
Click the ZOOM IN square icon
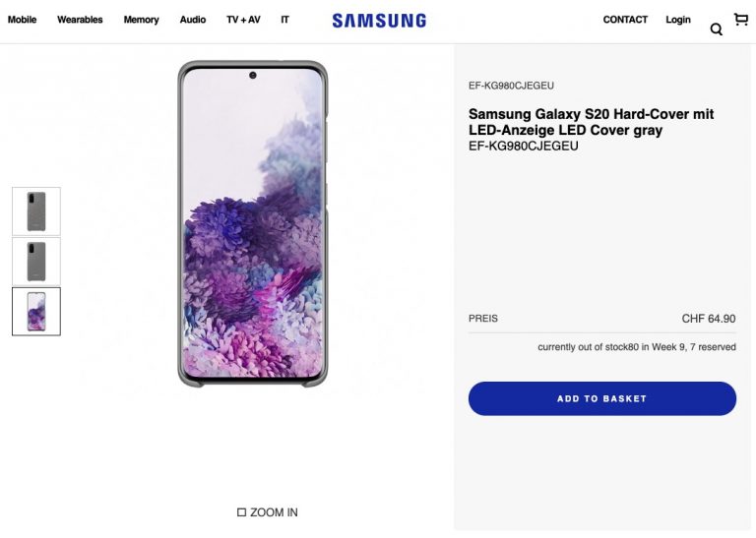[x=241, y=512]
